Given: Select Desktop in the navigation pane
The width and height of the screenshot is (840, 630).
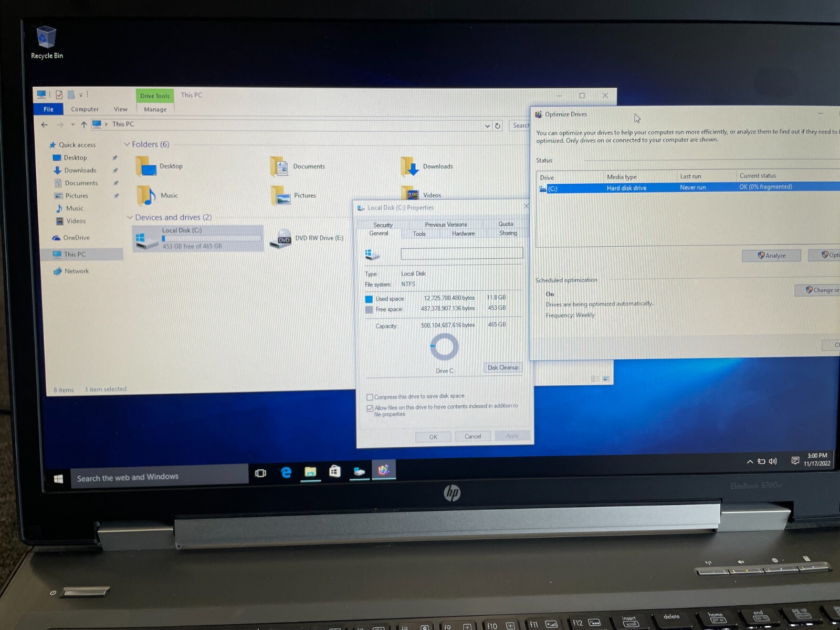Looking at the screenshot, I should point(70,157).
